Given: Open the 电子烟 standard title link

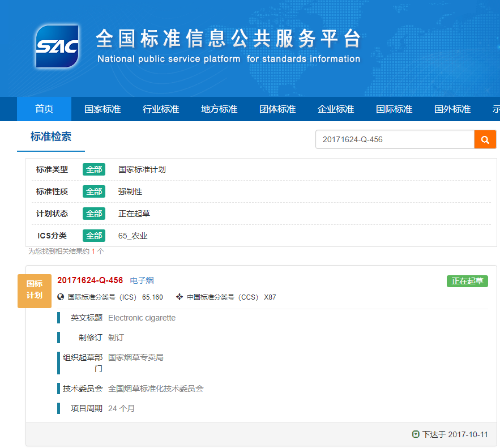Looking at the screenshot, I should tap(142, 280).
